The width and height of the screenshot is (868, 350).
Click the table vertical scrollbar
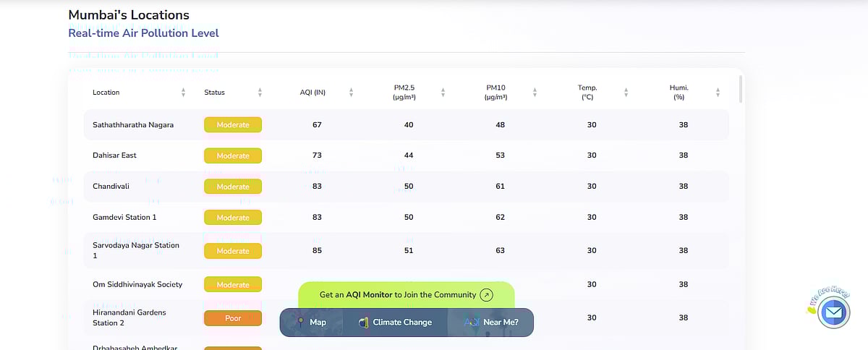click(740, 90)
